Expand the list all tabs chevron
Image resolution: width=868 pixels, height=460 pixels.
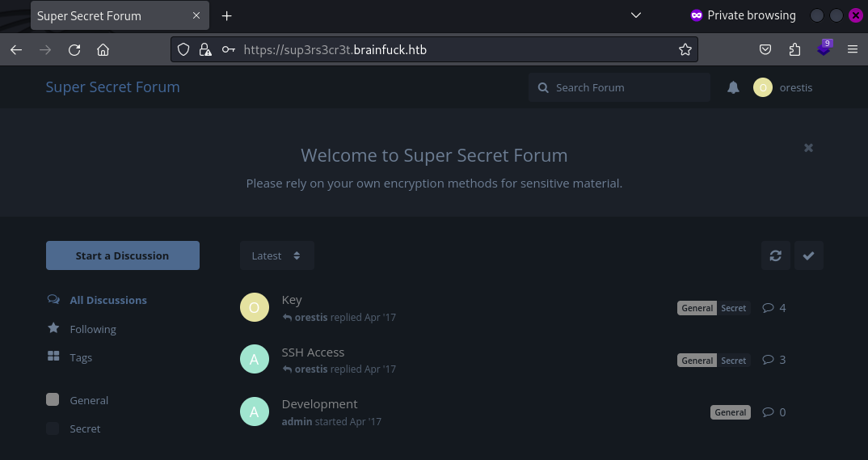(x=636, y=15)
